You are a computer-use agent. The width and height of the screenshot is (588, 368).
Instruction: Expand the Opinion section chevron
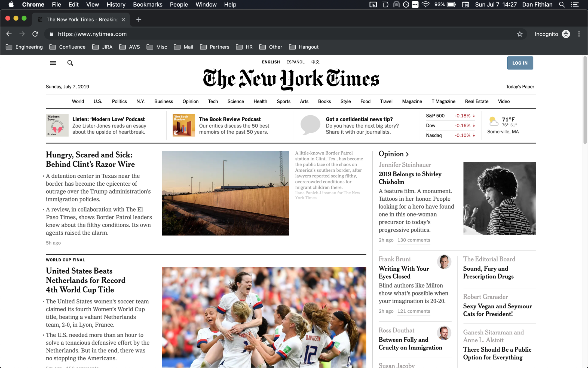coord(407,154)
